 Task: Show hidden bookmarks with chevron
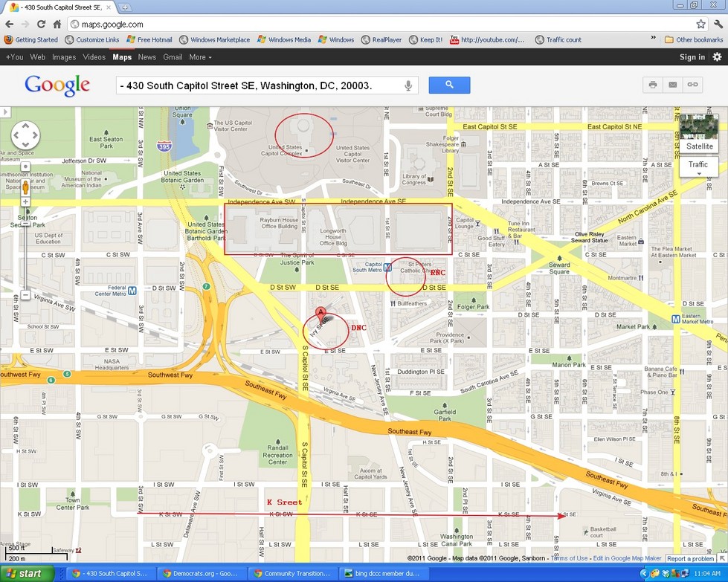click(653, 38)
